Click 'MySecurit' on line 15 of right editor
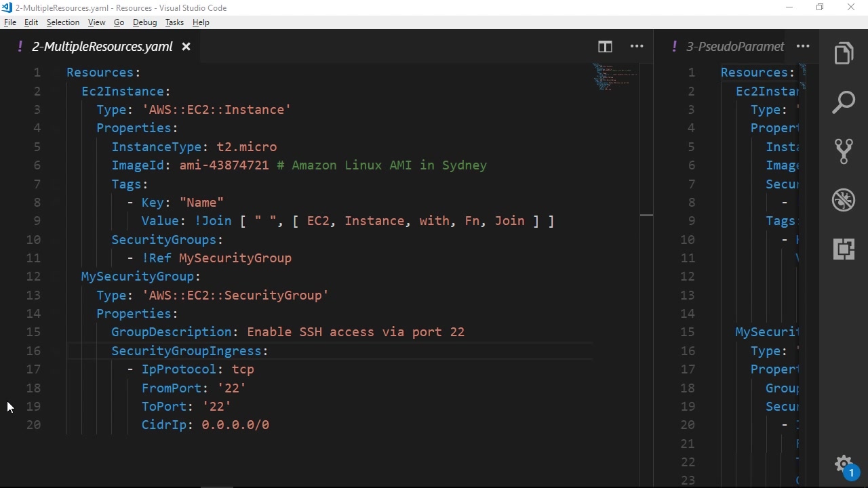 (x=767, y=332)
